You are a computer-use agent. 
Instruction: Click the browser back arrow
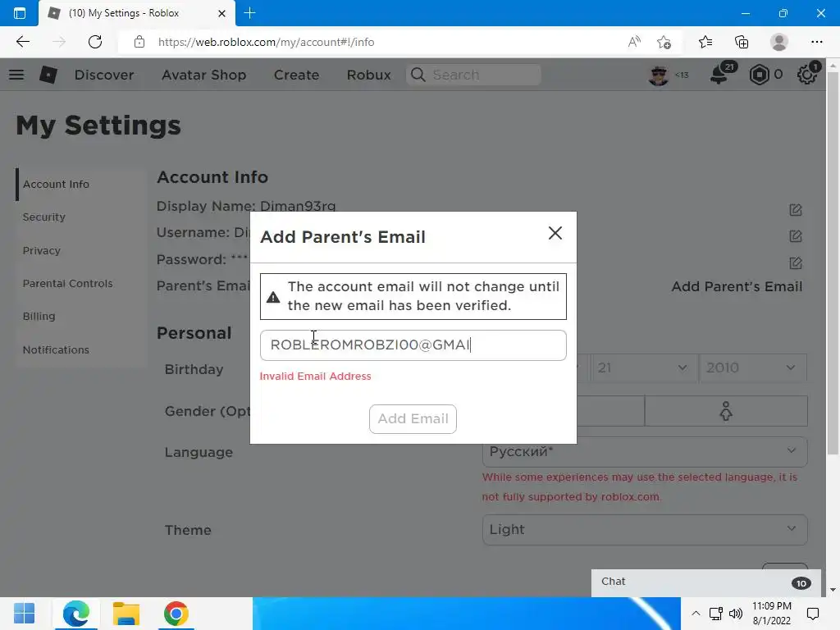coord(22,42)
